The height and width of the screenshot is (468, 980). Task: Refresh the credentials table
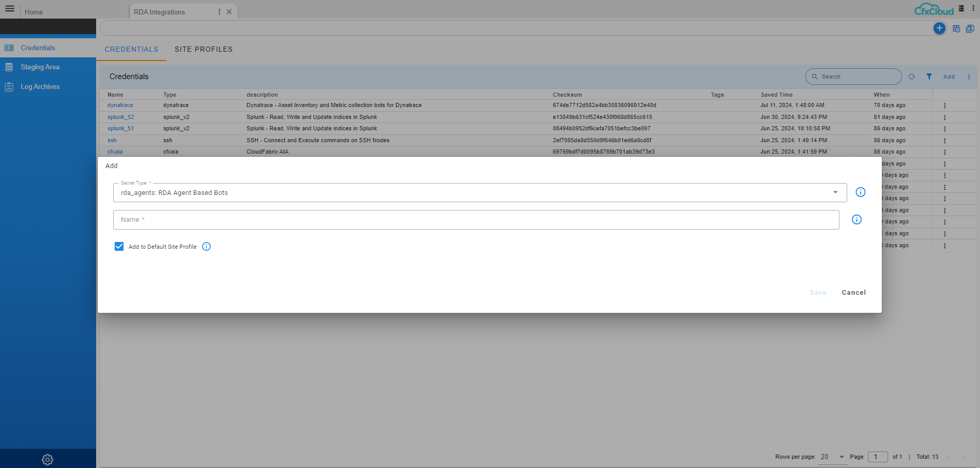tap(912, 77)
